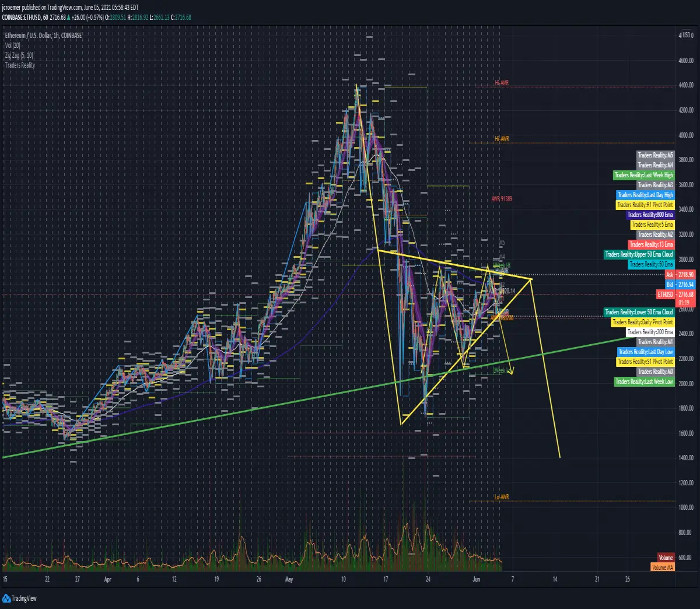The width and height of the screenshot is (700, 609).
Task: Select the Traders Reality:Last Week Low label
Action: [x=644, y=381]
